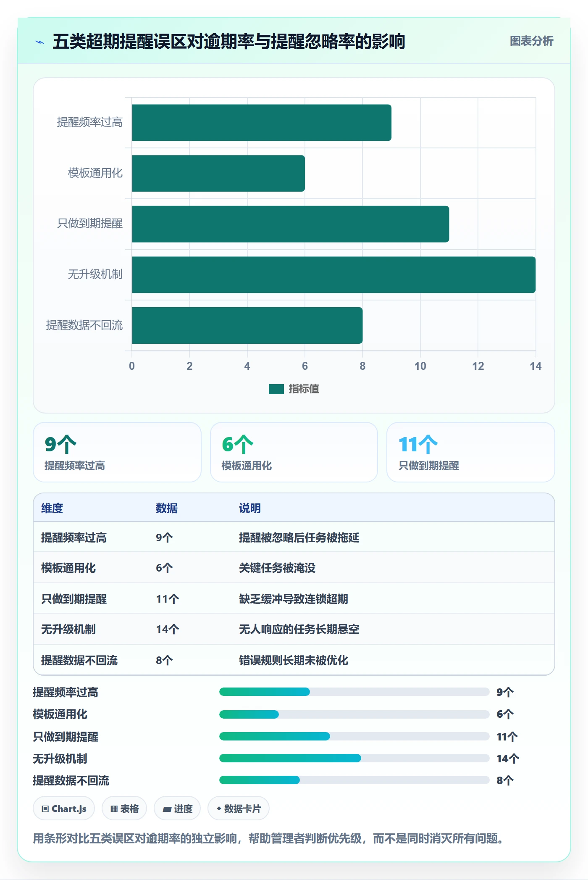Viewport: 588px width, 880px height.
Task: Open the 9个 提醒频率过高 data card
Action: [x=117, y=452]
